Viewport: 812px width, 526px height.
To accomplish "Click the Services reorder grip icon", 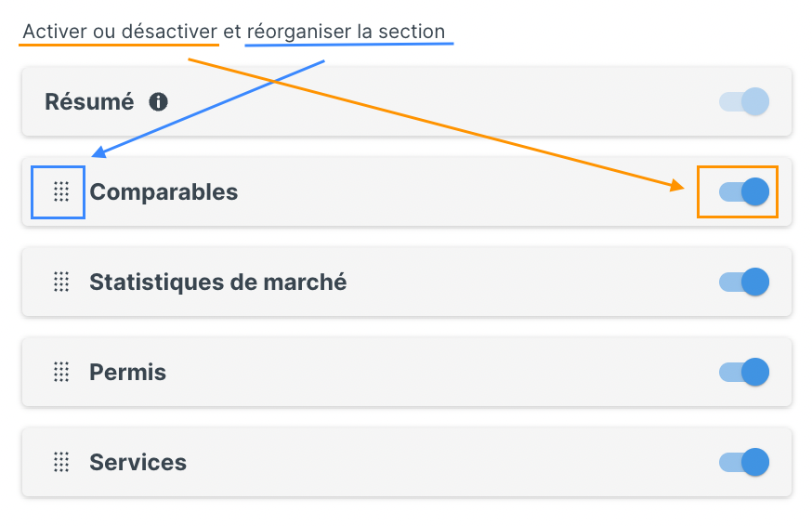I will (x=61, y=462).
